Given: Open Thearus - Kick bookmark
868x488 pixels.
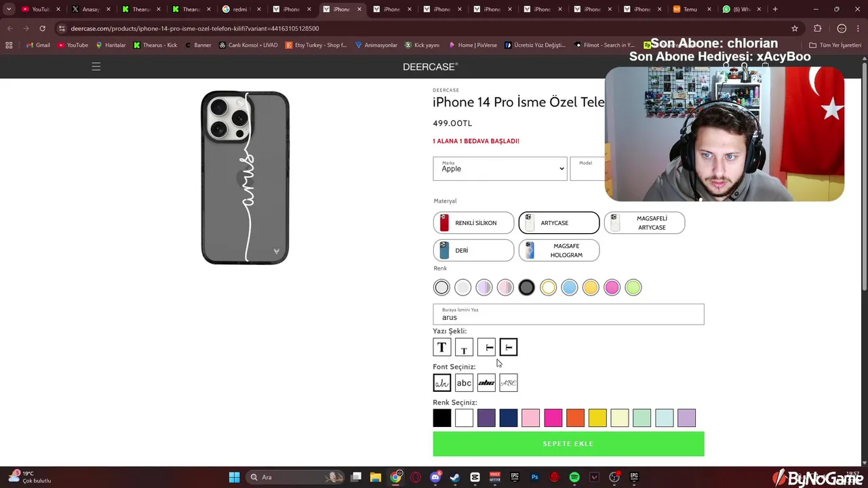Looking at the screenshot, I should [x=155, y=45].
